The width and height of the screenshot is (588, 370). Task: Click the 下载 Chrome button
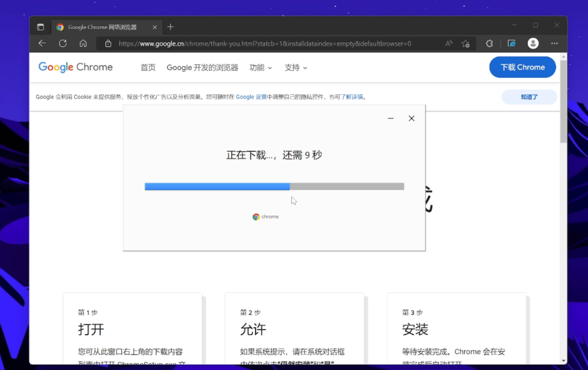click(x=522, y=67)
